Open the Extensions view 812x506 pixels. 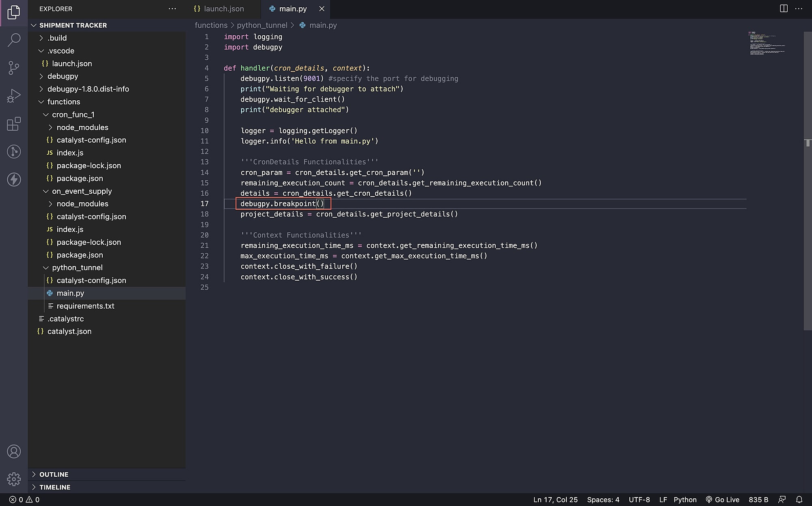14,124
